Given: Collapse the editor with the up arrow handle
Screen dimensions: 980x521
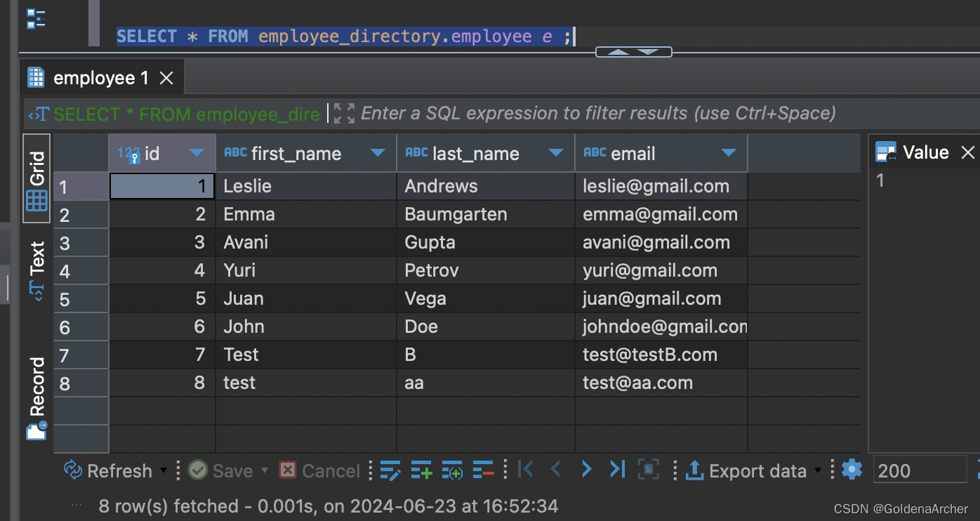Looking at the screenshot, I should pyautogui.click(x=618, y=52).
